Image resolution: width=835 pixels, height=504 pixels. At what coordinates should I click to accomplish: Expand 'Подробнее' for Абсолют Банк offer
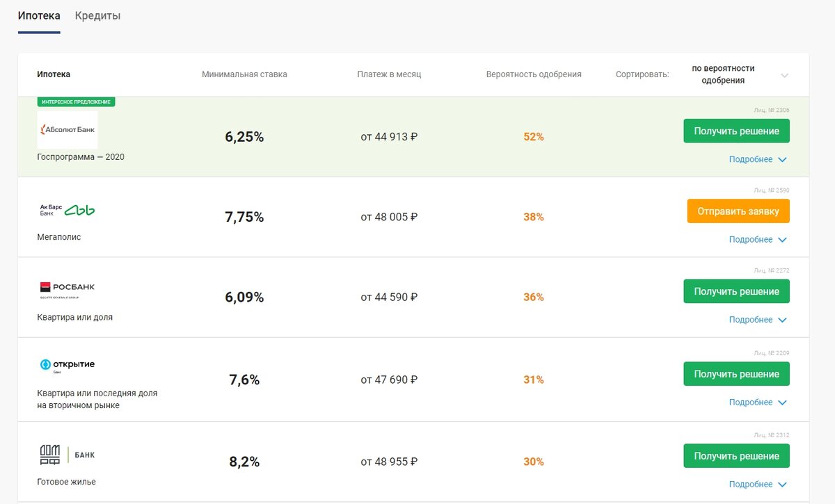[758, 159]
